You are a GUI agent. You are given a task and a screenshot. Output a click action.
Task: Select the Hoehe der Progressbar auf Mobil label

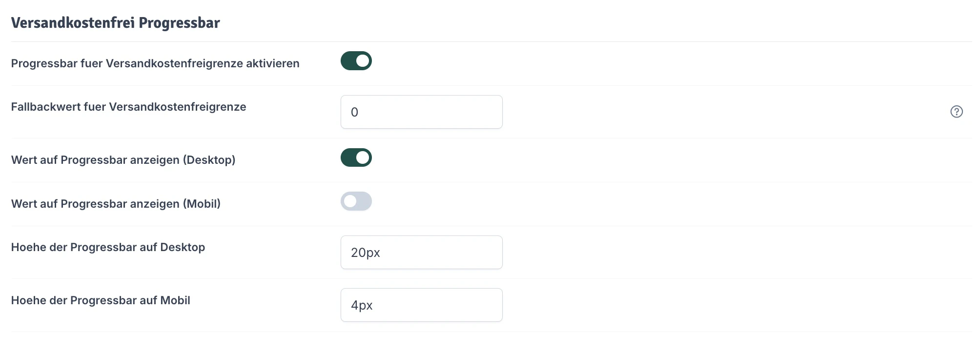point(101,300)
